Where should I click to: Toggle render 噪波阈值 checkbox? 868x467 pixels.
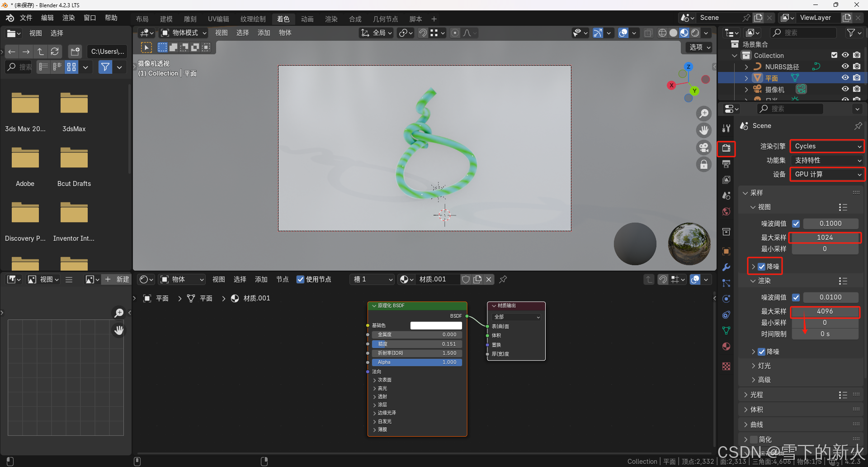click(x=796, y=297)
